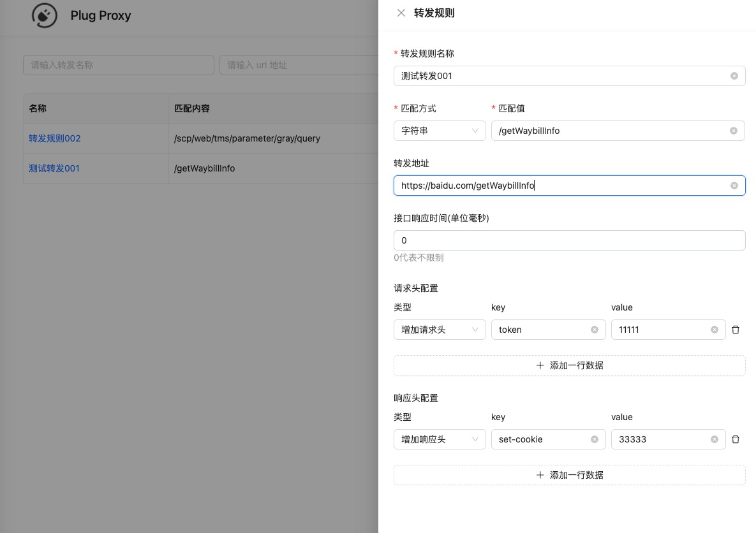Focus the 33333 value input

pos(668,439)
